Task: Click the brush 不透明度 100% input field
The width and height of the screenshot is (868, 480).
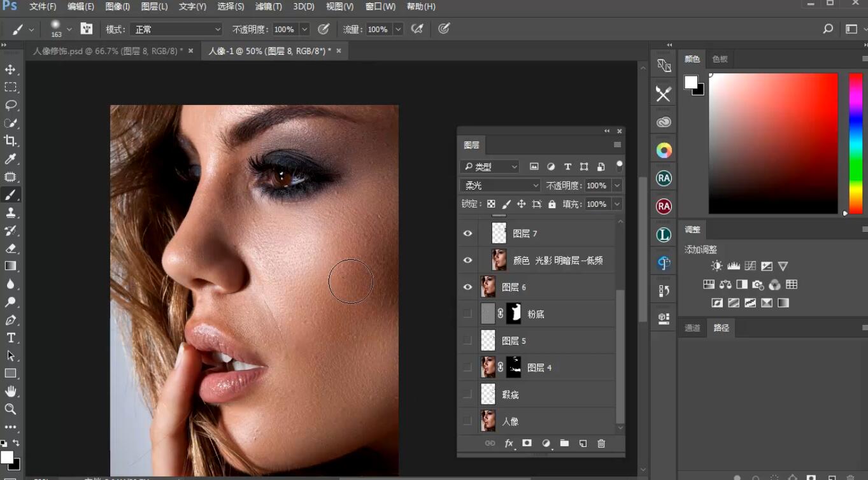Action: [x=285, y=29]
